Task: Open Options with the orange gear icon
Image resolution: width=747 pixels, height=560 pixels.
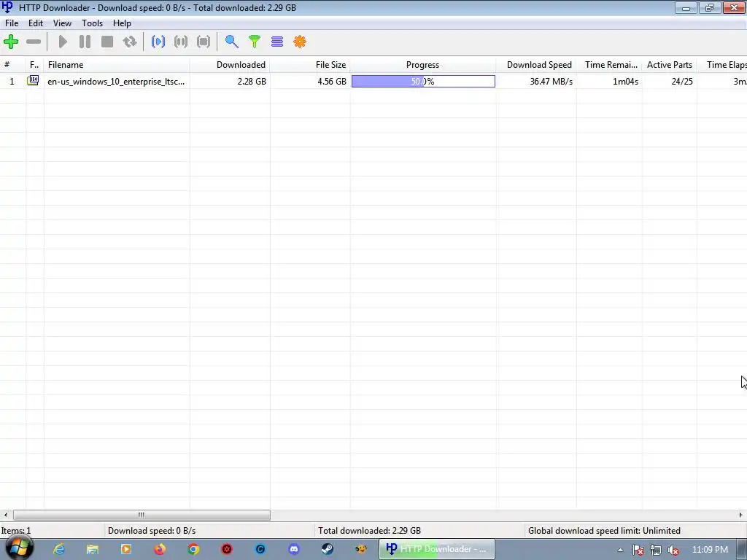Action: (300, 42)
